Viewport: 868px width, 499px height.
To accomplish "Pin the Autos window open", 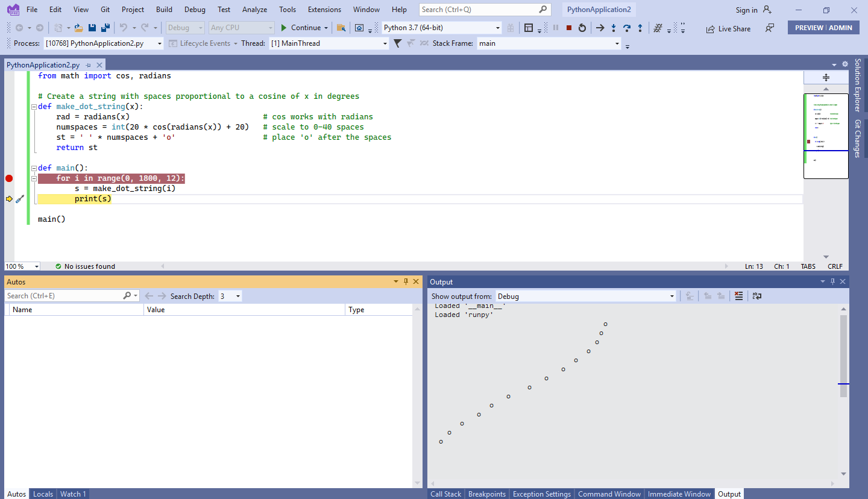I will [406, 281].
